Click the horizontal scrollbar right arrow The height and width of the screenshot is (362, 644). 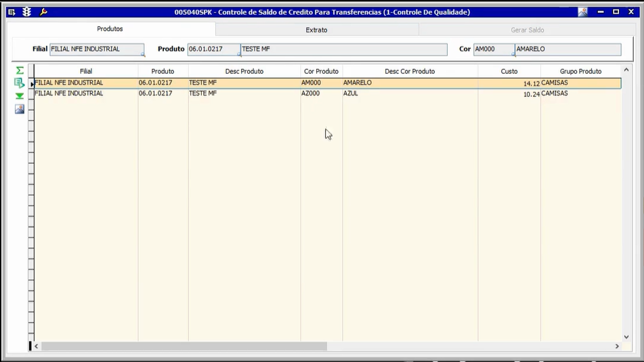click(x=617, y=346)
